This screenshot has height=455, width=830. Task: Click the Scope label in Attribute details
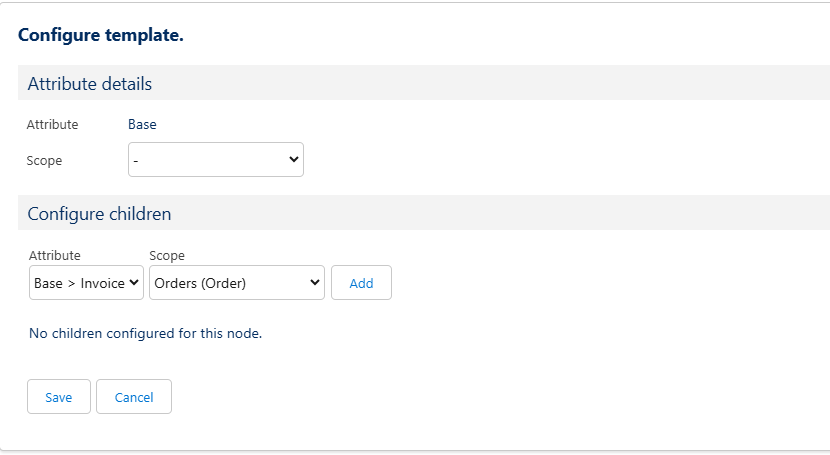point(44,161)
